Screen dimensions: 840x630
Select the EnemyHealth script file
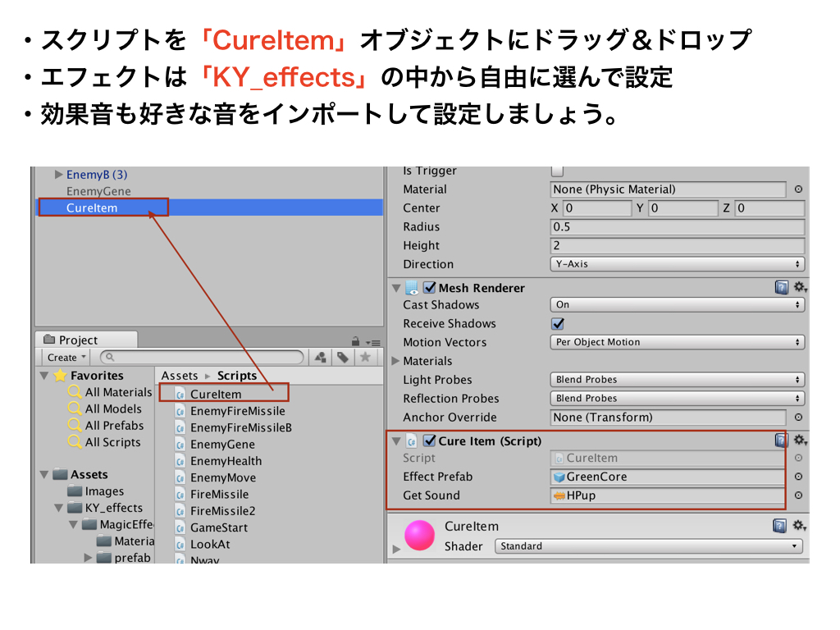tap(226, 461)
